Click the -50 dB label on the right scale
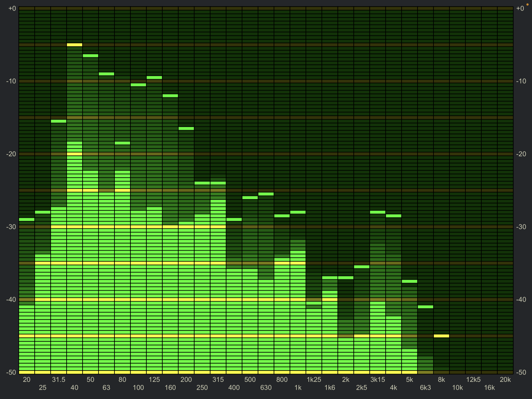 [521, 373]
